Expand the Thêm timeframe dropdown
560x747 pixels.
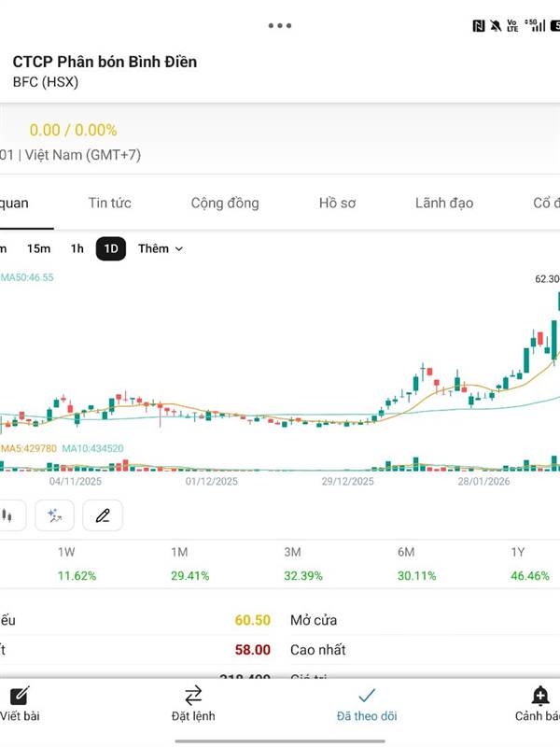tap(161, 248)
